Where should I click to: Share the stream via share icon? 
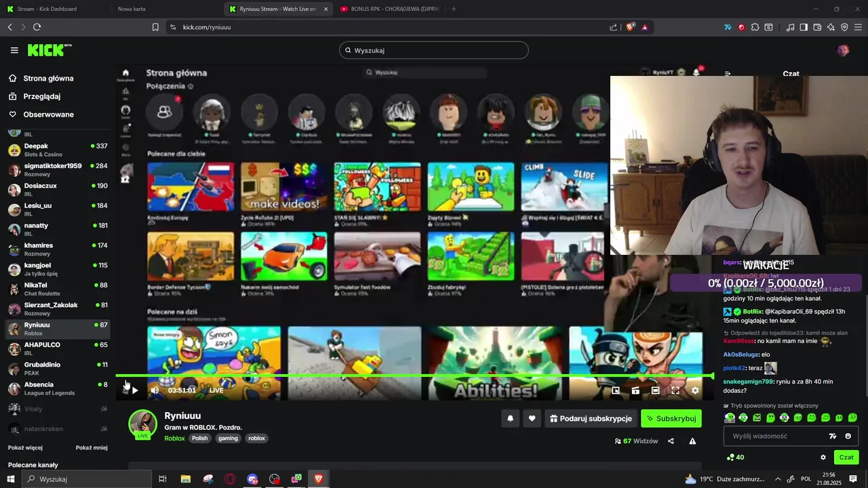[671, 441]
